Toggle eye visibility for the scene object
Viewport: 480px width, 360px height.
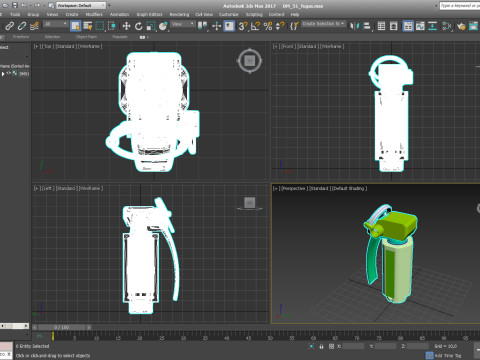(9, 73)
